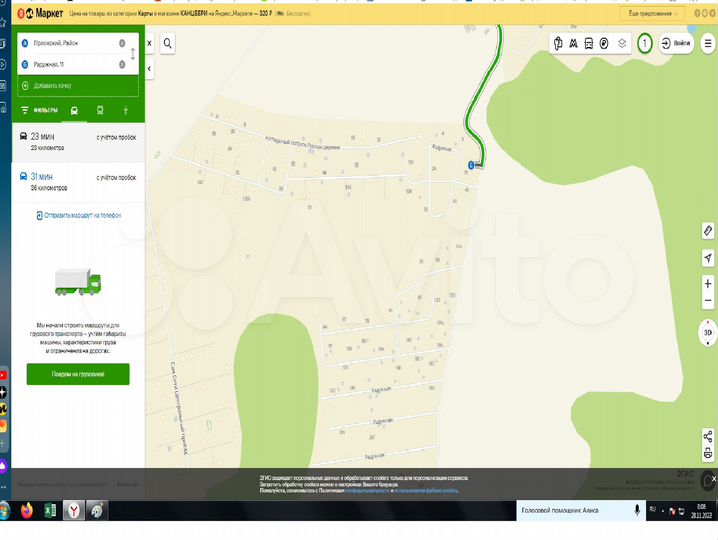Open the ruler measurement tool
Screen dimensions: 718x540
click(708, 231)
